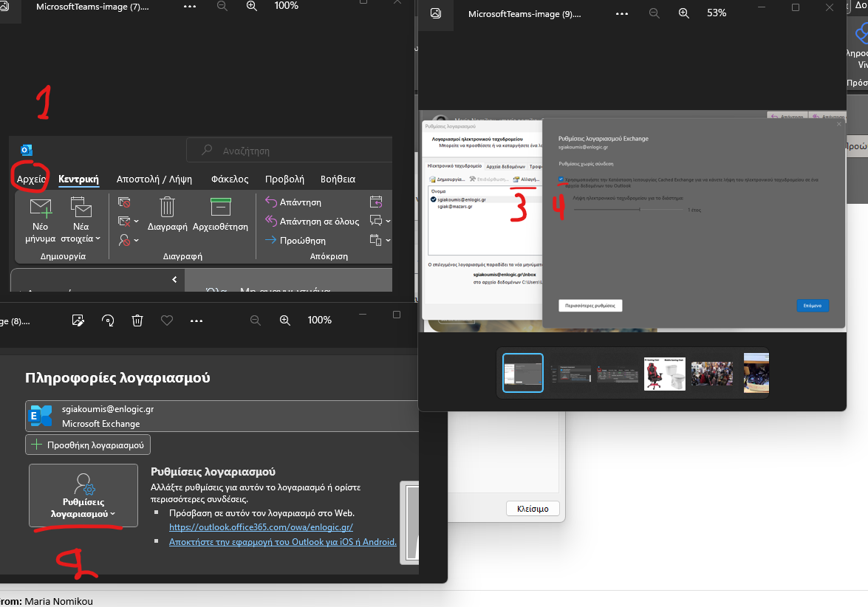Open the sgiakoumis@enlogic.gr Microsoft Exchange account selector

tap(222, 416)
